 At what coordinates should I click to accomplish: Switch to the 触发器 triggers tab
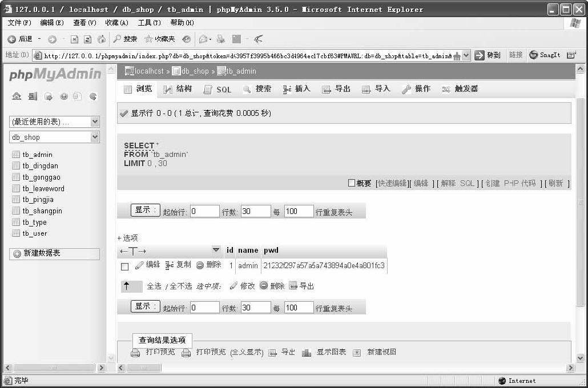460,89
